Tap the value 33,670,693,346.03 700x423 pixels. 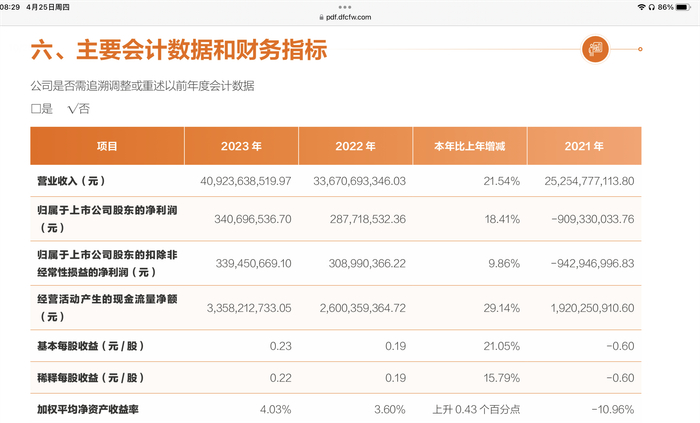359,181
